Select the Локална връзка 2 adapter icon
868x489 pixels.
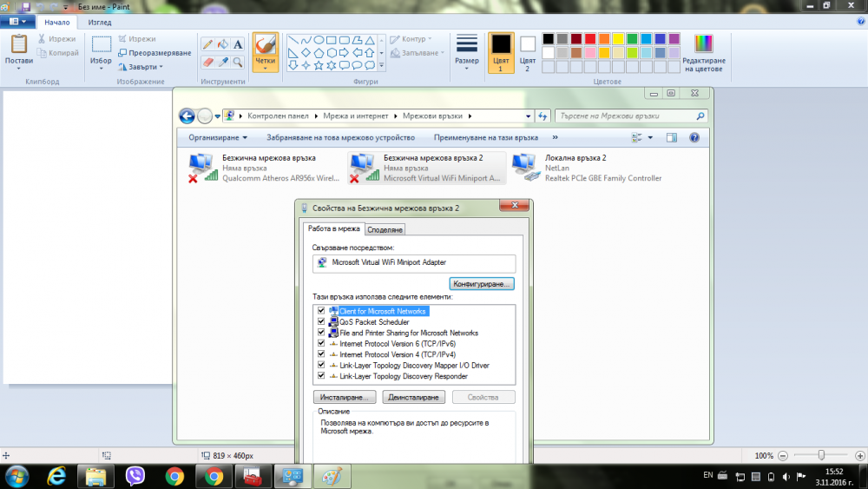tap(525, 168)
